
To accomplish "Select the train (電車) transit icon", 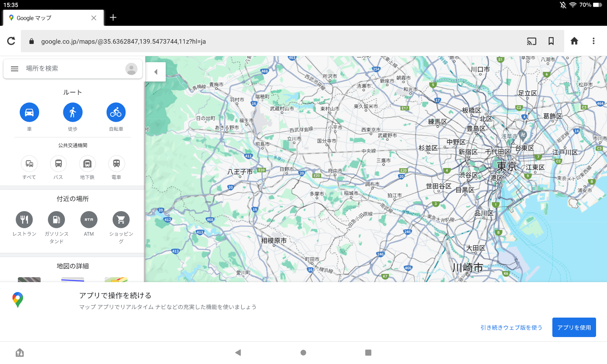I will tap(116, 165).
